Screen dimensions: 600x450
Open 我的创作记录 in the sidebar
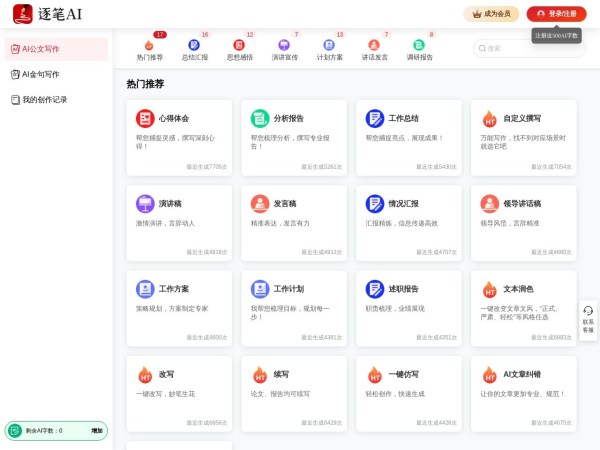pyautogui.click(x=44, y=100)
